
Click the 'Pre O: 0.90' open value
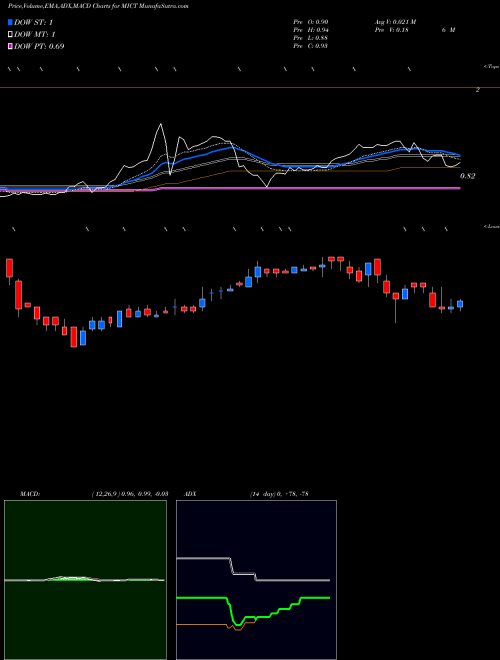(x=311, y=22)
